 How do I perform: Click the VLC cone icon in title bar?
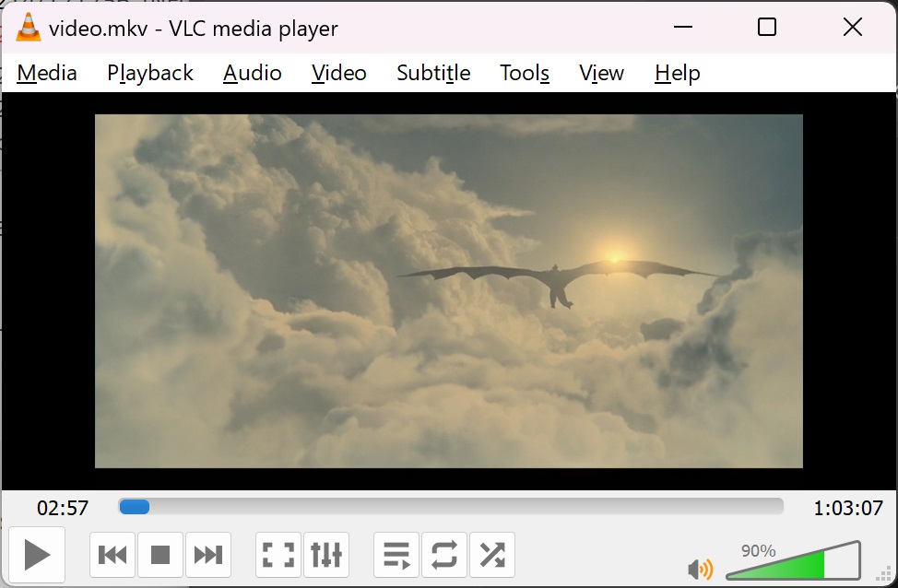point(28,28)
